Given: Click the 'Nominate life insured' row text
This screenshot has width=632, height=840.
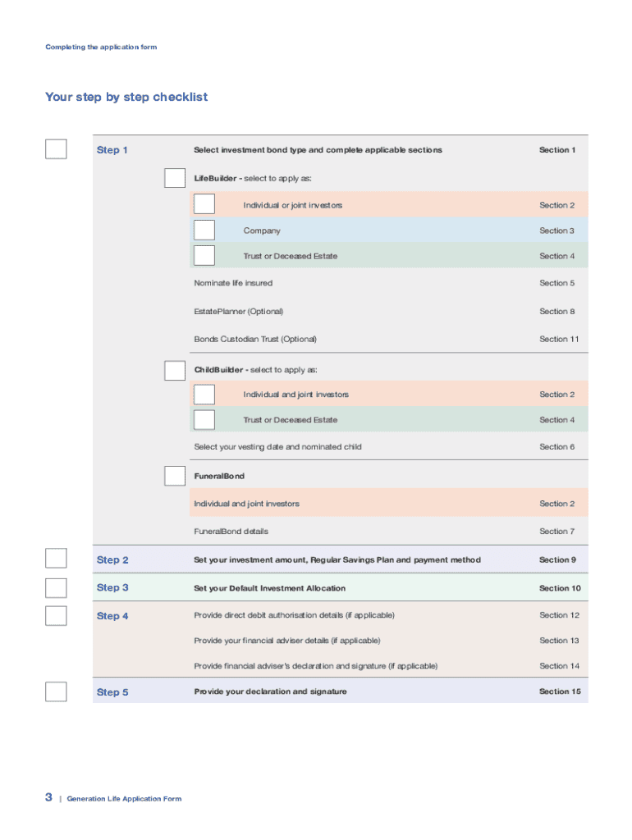Looking at the screenshot, I should [x=233, y=283].
